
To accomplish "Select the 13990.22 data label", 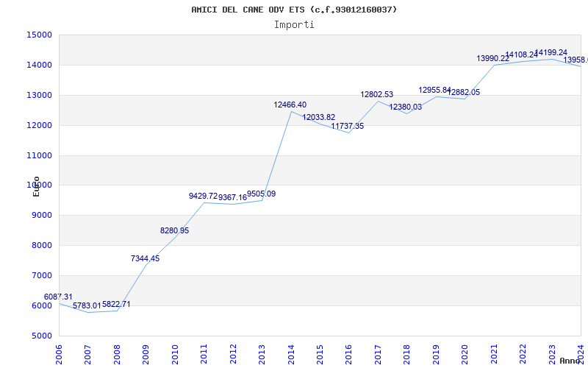I will [x=492, y=59].
